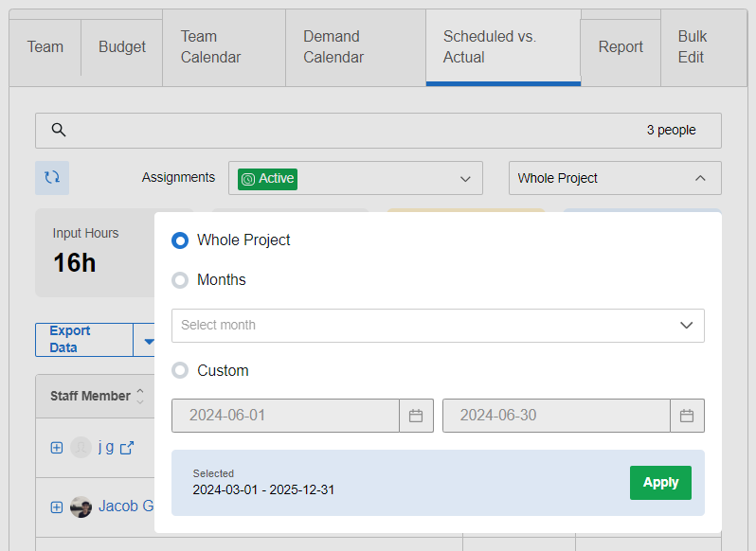Expand the Jacob staff row
This screenshot has width=756, height=551.
point(57,507)
